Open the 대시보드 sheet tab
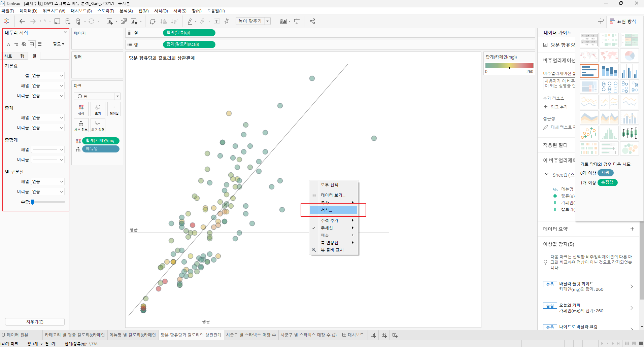Viewport: 644px width, 347px height. [x=353, y=335]
